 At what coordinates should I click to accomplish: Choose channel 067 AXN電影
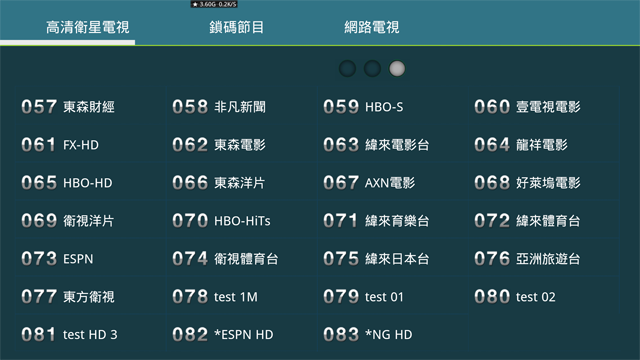(393, 182)
